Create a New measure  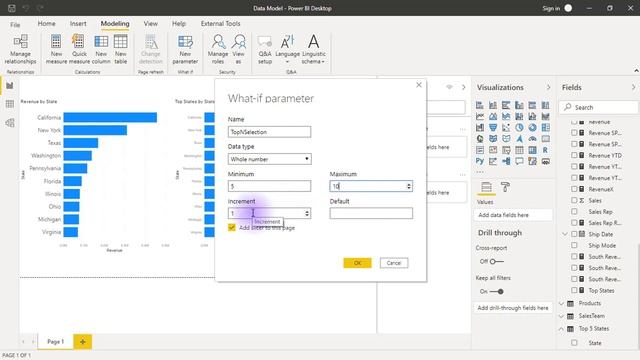click(x=56, y=49)
